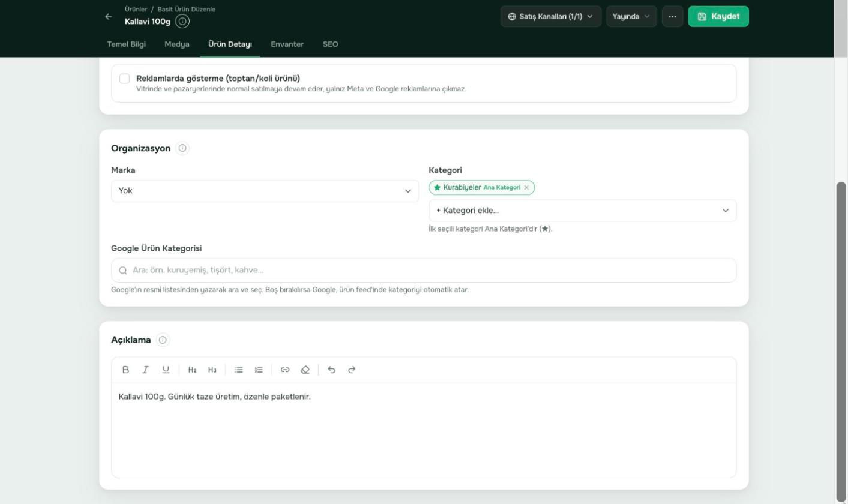
Task: Click the Kurabiyeler Ana Kategori chip
Action: tap(482, 188)
